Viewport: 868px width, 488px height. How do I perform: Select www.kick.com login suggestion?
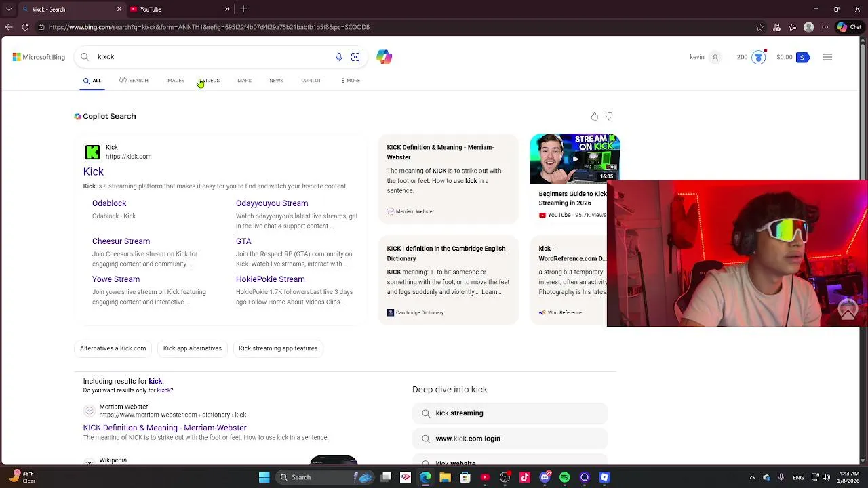[x=509, y=439]
